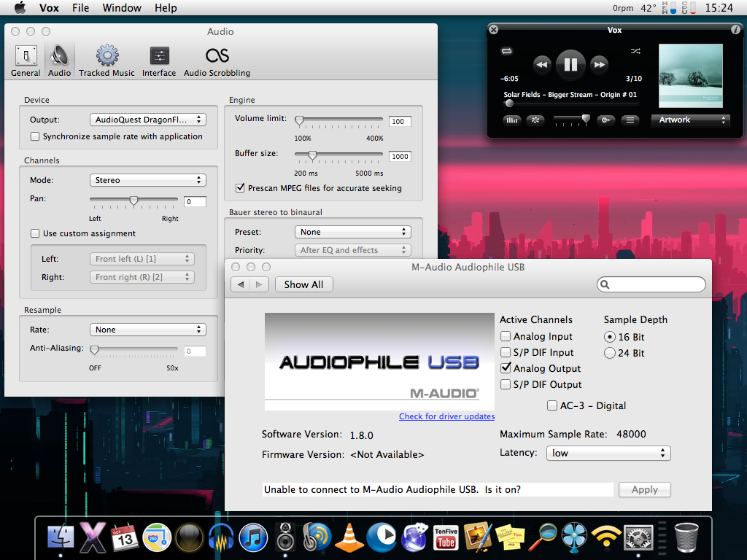Open the Bauer Preset dropdown
Image resolution: width=747 pixels, height=560 pixels.
tap(352, 232)
